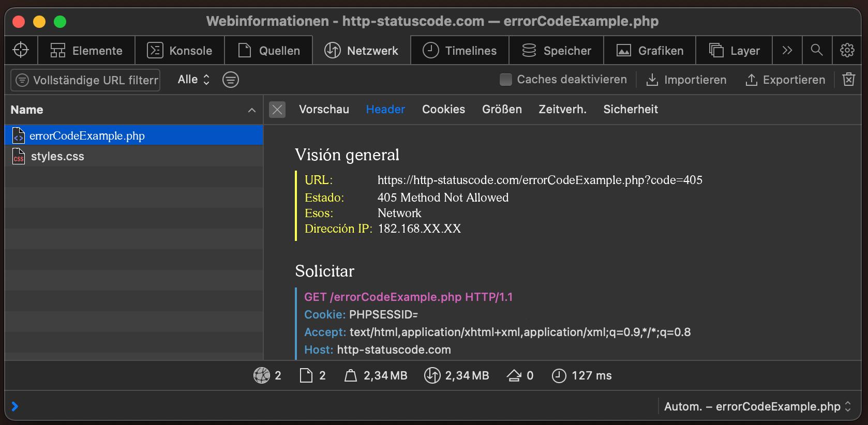
Task: Click the filter options circle icon
Action: coord(231,80)
